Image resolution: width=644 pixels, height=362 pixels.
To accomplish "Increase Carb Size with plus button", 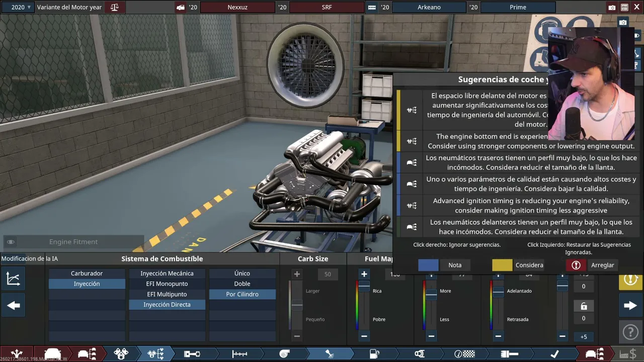I will tap(297, 274).
